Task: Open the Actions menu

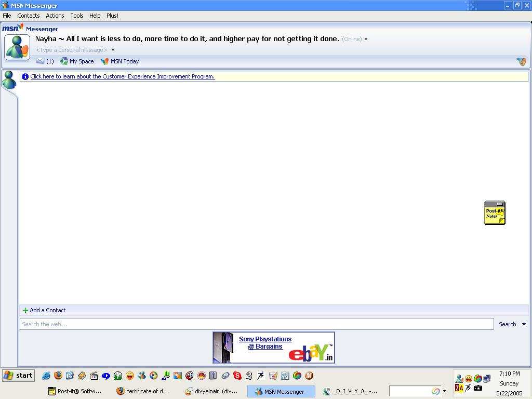Action: [55, 16]
